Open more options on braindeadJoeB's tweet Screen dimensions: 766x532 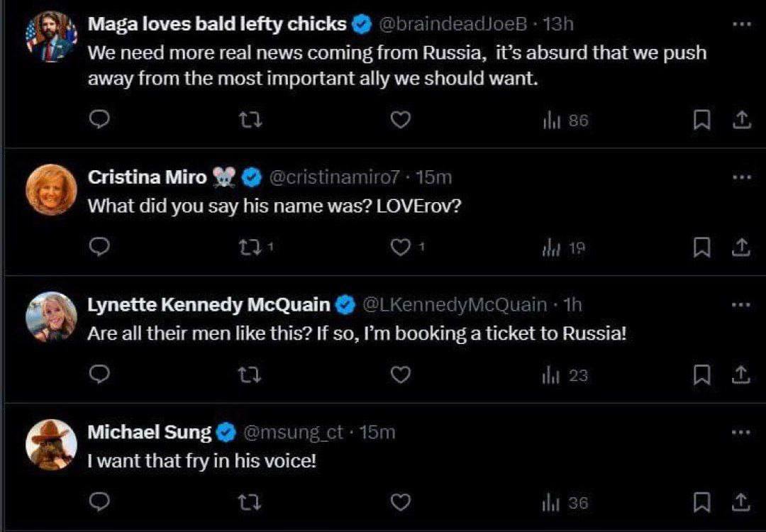pos(740,24)
